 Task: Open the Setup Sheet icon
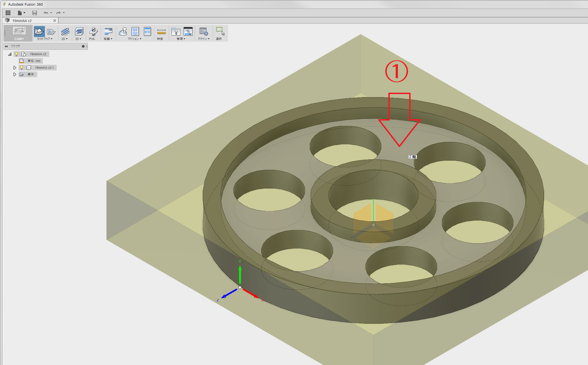pos(147,32)
